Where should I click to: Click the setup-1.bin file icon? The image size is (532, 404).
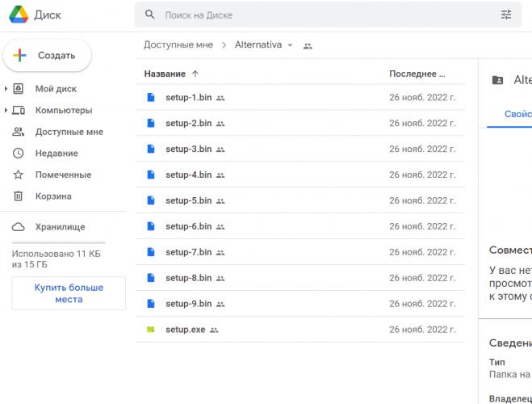tap(150, 97)
